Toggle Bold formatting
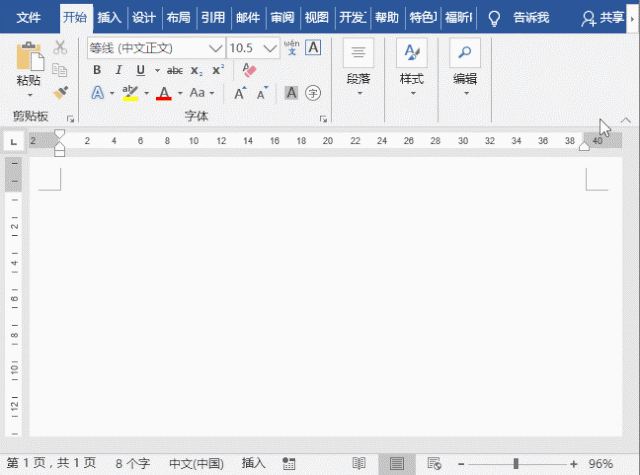The width and height of the screenshot is (640, 475). (x=97, y=70)
